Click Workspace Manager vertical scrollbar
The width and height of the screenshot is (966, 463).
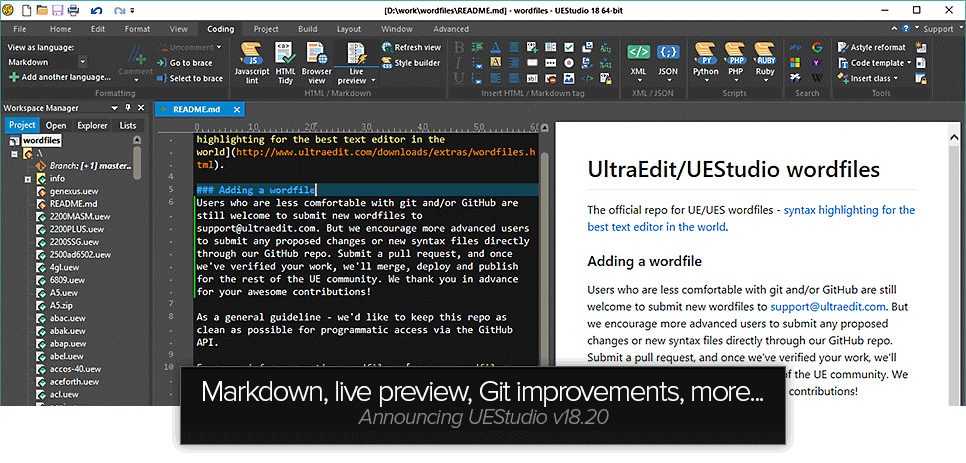click(137, 161)
